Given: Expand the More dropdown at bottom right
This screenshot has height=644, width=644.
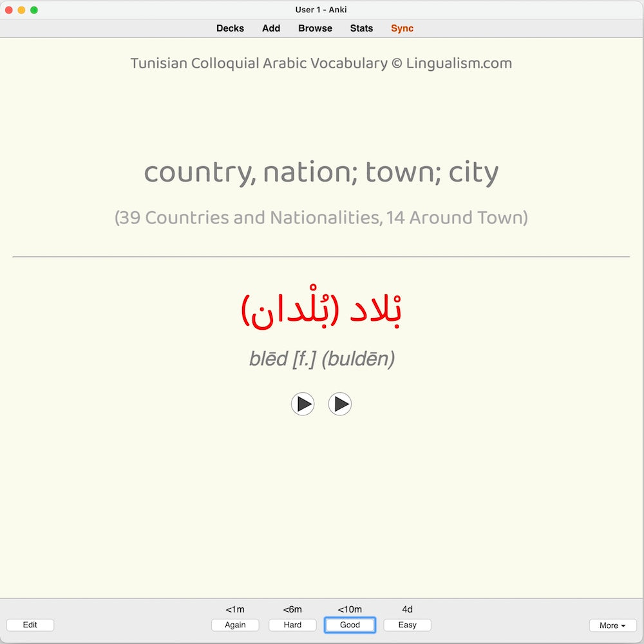Looking at the screenshot, I should pyautogui.click(x=612, y=625).
